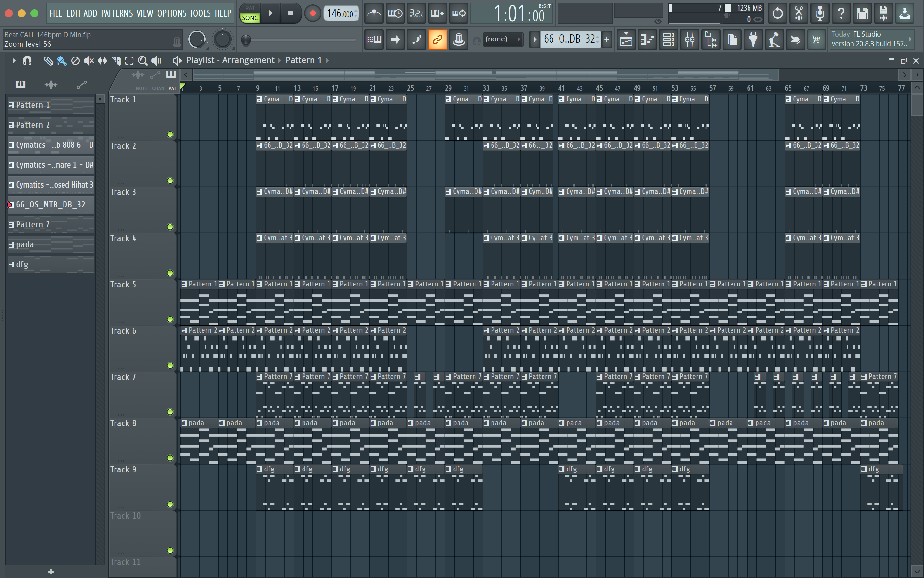Click bar 33 in the timeline ruler

[x=486, y=88]
